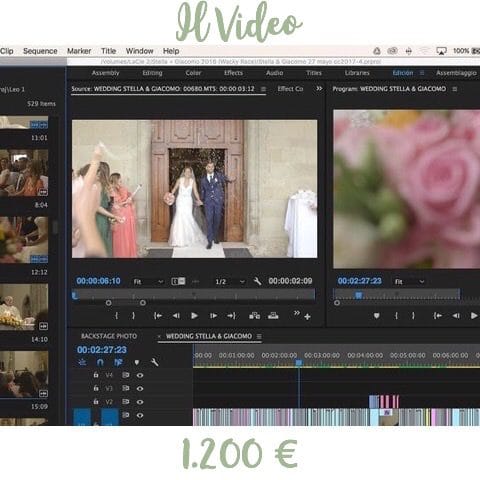Click Source timecode 00:00:06:10
Image resolution: width=480 pixels, height=480 pixels.
[x=98, y=281]
